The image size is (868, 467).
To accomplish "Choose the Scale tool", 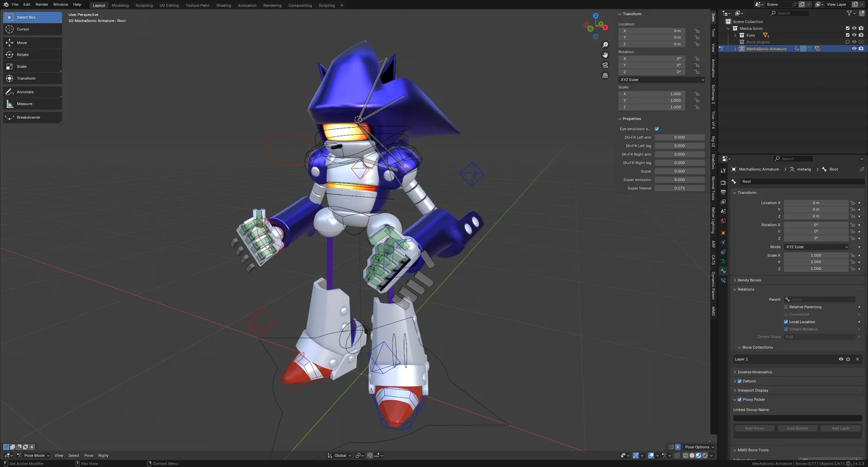I will (33, 66).
